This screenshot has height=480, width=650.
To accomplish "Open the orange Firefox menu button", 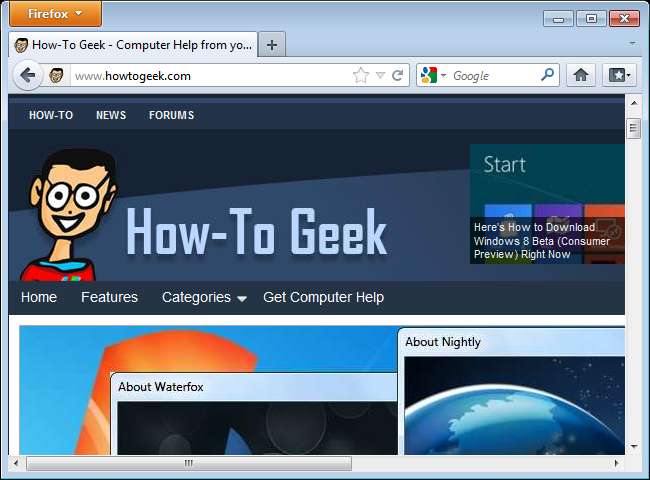I will (x=55, y=14).
